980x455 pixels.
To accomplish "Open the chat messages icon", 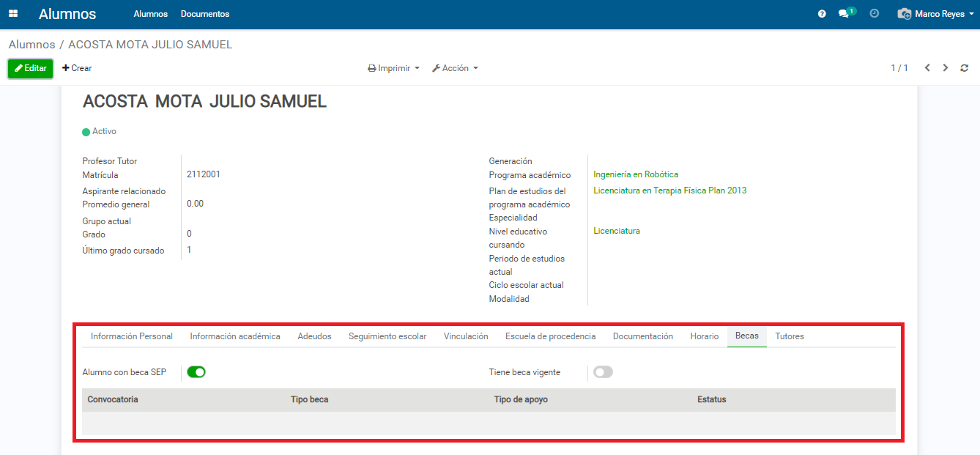I will 845,13.
